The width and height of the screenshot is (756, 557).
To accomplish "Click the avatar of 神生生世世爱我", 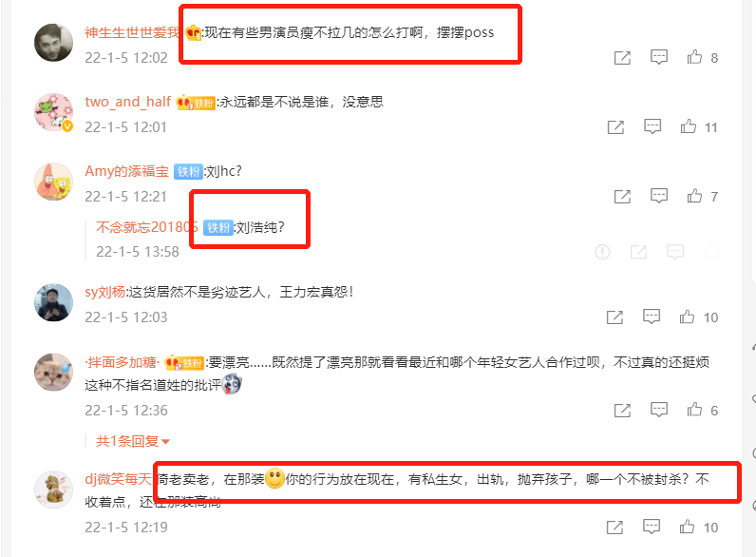I will [x=53, y=43].
